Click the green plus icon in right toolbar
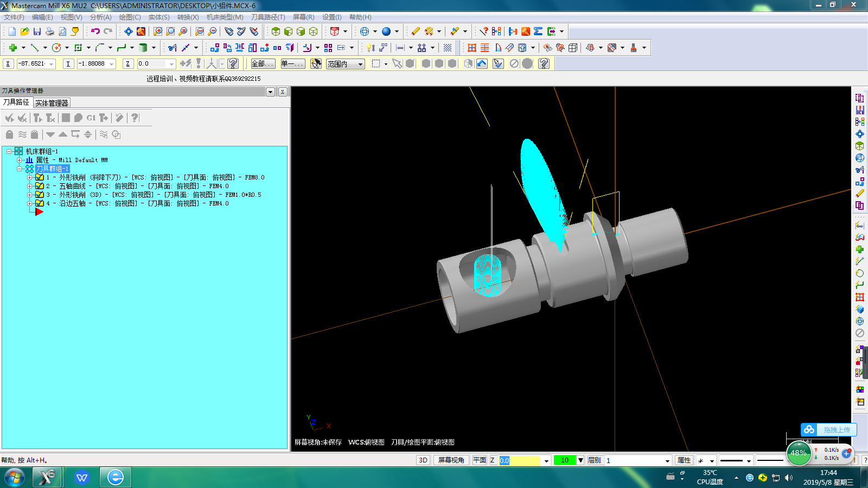 pyautogui.click(x=860, y=249)
